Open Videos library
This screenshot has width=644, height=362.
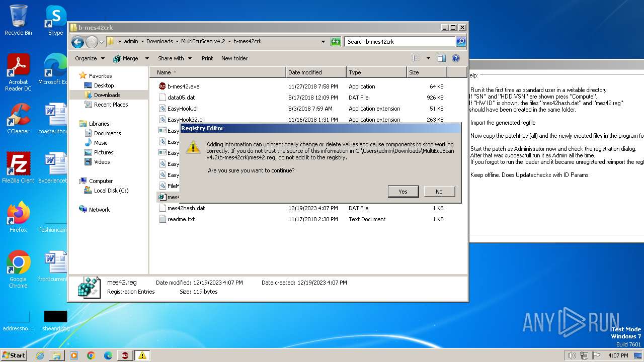pyautogui.click(x=102, y=162)
